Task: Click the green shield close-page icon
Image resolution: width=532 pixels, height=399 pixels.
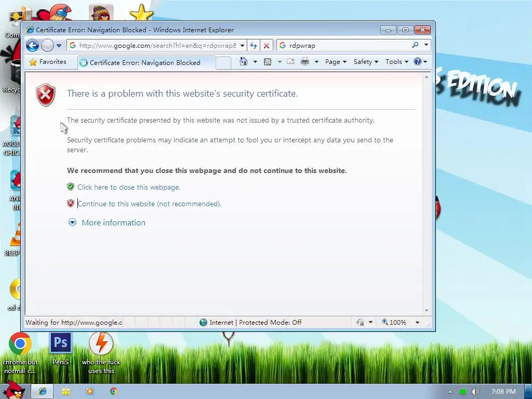Action: (x=71, y=187)
